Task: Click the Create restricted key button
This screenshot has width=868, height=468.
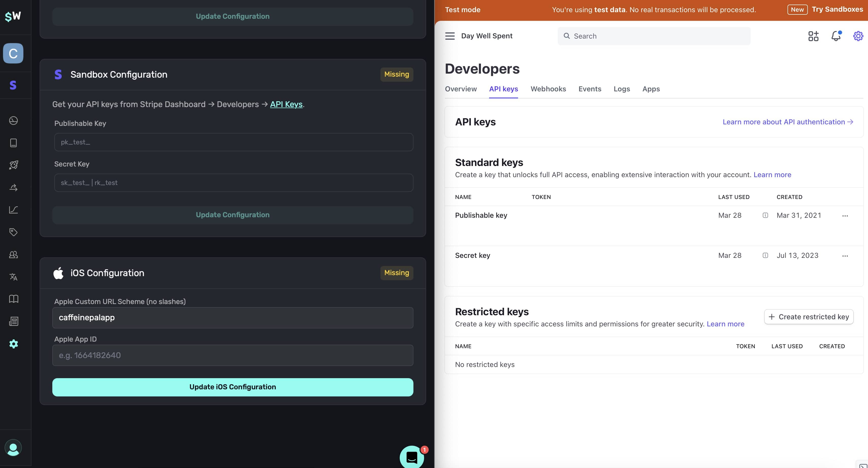Action: tap(809, 317)
